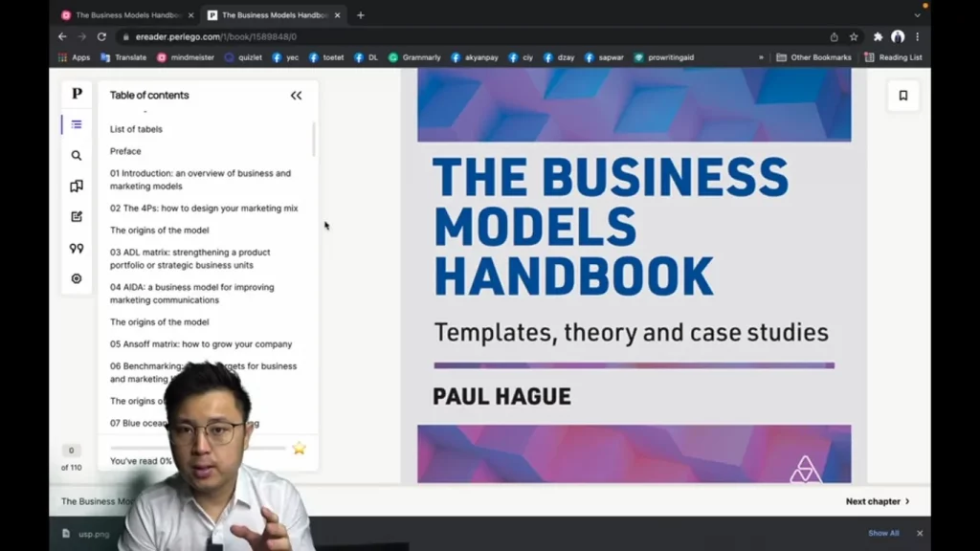Open the Translate bookmark
980x551 pixels.
click(x=123, y=57)
